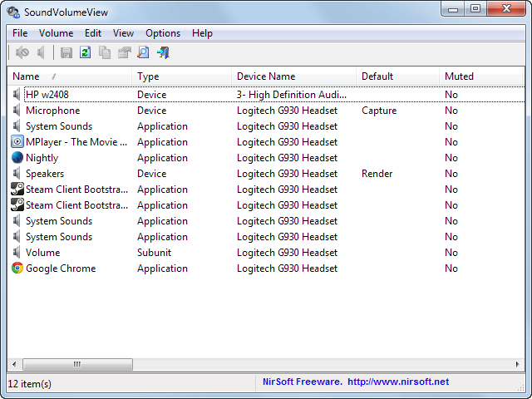
Task: Click the speaker icon beside the Volume row
Action: [17, 253]
